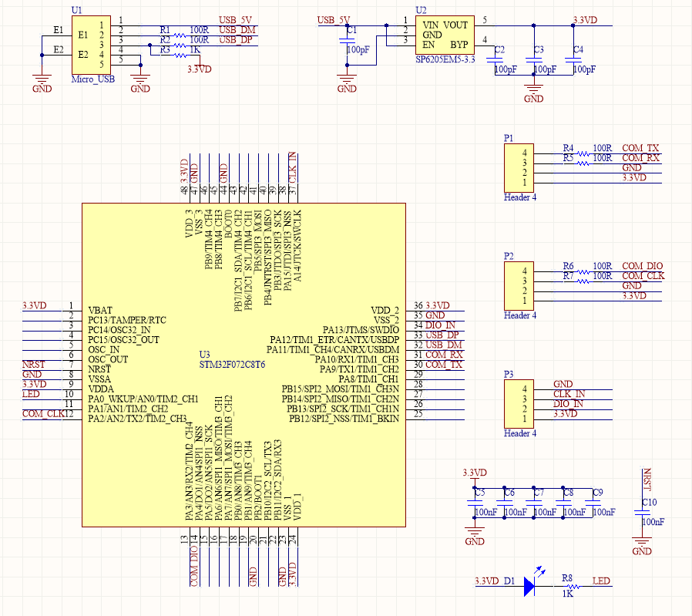Viewport: 692px width, 616px height.
Task: Click the DIO_IN net label at header P3
Action: 568,404
